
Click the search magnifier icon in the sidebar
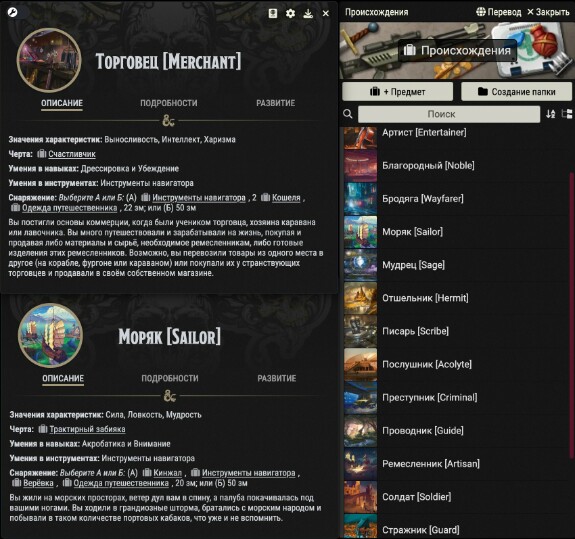click(x=348, y=114)
